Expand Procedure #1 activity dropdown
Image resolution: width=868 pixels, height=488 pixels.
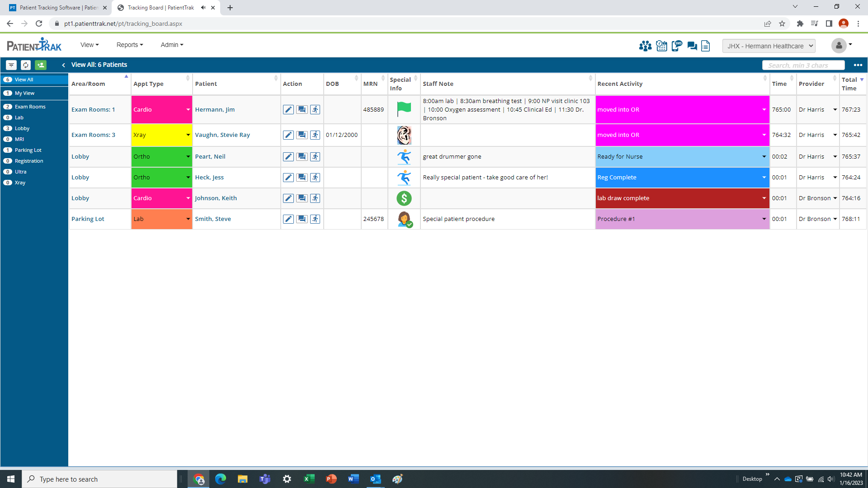(764, 219)
